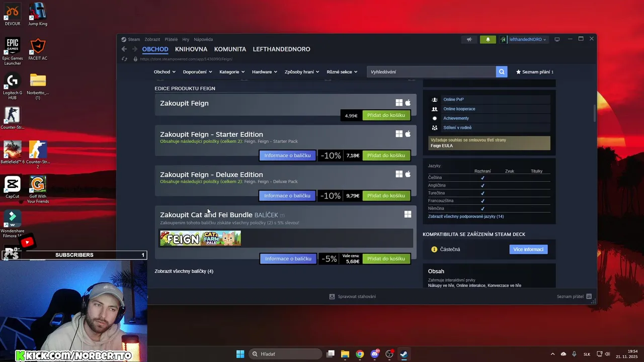Image resolution: width=644 pixels, height=362 pixels.
Task: Click the Vyhledávání search field
Action: tap(431, 72)
